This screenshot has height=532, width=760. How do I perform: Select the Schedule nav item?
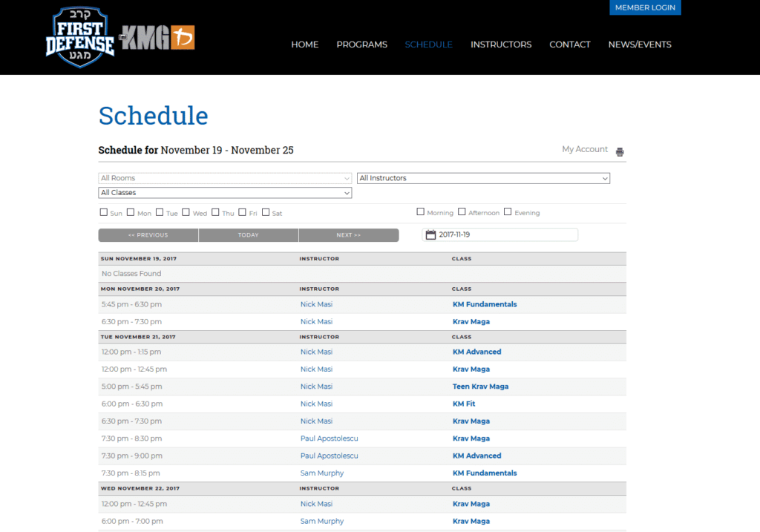click(x=428, y=45)
